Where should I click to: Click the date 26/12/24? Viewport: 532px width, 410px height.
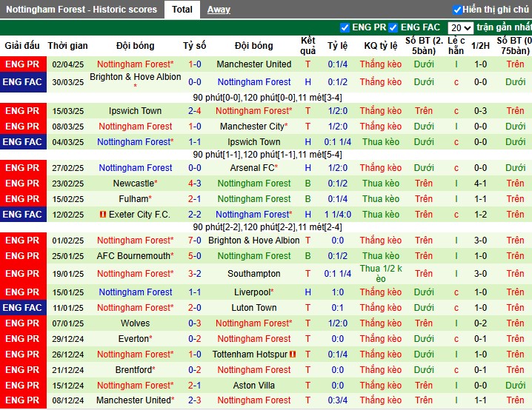pyautogui.click(x=68, y=354)
